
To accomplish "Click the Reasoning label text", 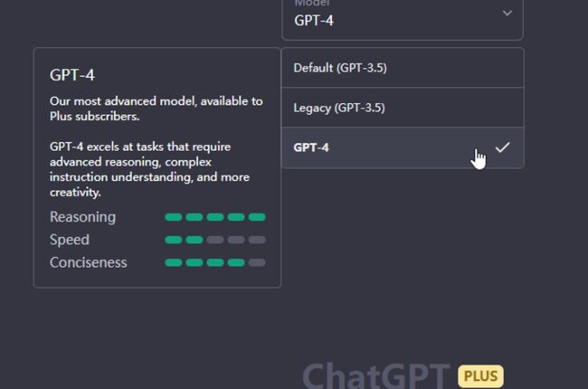I will tap(82, 217).
